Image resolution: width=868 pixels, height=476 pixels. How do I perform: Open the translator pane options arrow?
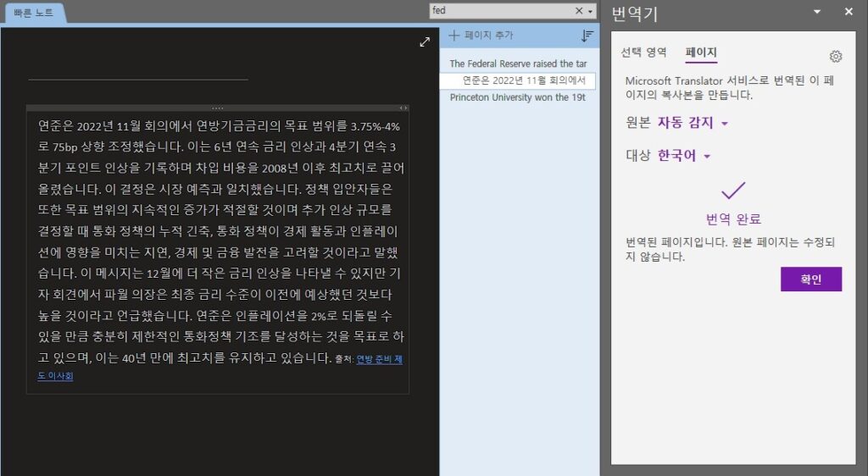pos(817,12)
